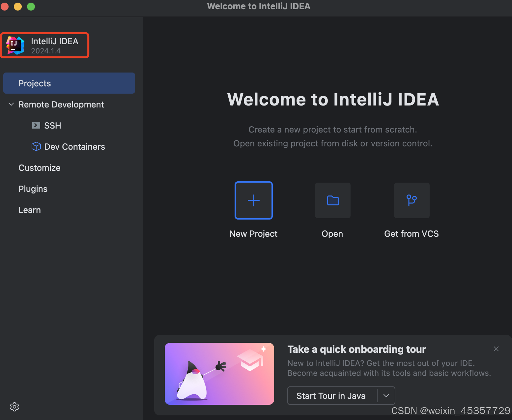Click the Get from VCS branch icon

click(x=412, y=200)
